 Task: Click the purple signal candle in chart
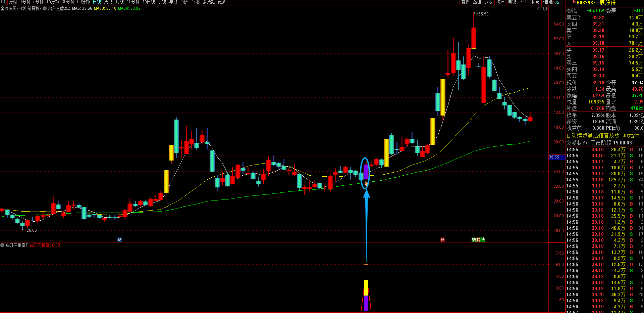tap(366, 172)
